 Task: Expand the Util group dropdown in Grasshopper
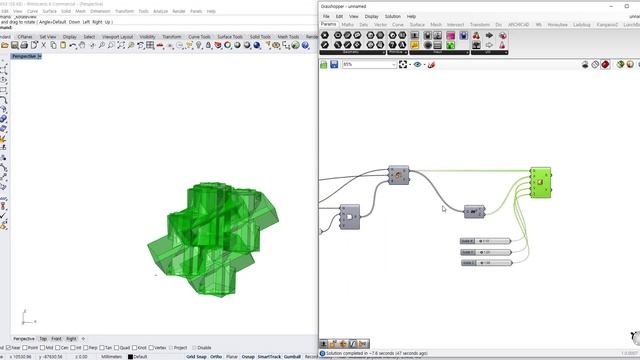[x=506, y=52]
